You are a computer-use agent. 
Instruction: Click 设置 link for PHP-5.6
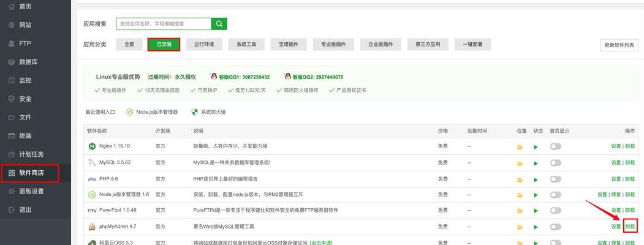[x=616, y=179]
